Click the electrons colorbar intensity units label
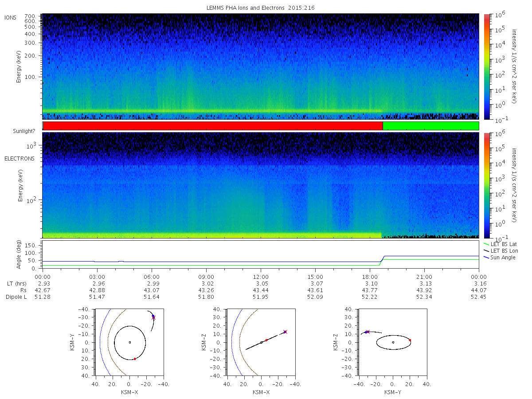This screenshot has height=399, width=532. (515, 185)
